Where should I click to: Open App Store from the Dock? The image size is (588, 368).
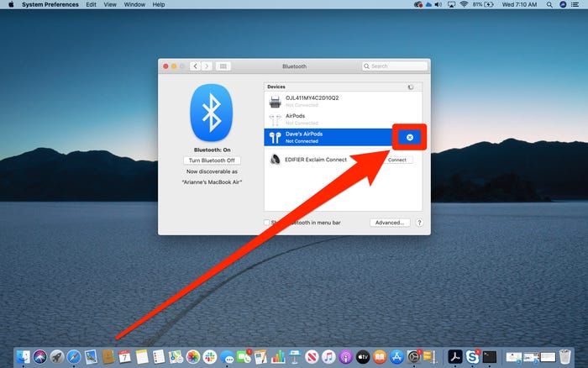(396, 357)
